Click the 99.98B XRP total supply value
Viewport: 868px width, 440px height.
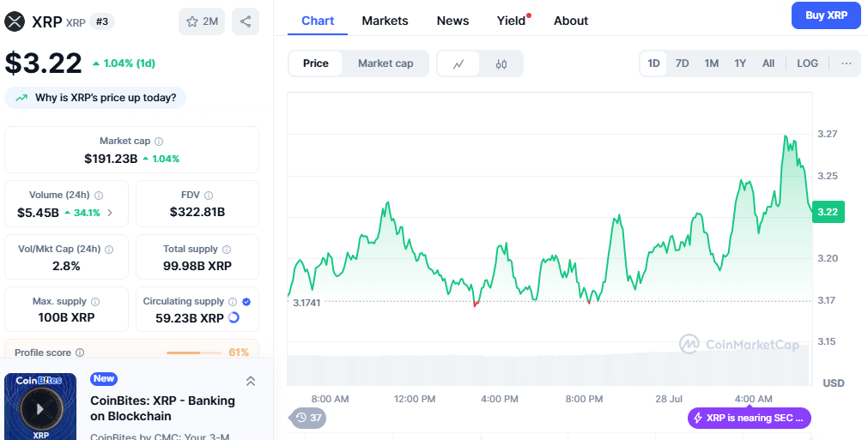coord(197,266)
